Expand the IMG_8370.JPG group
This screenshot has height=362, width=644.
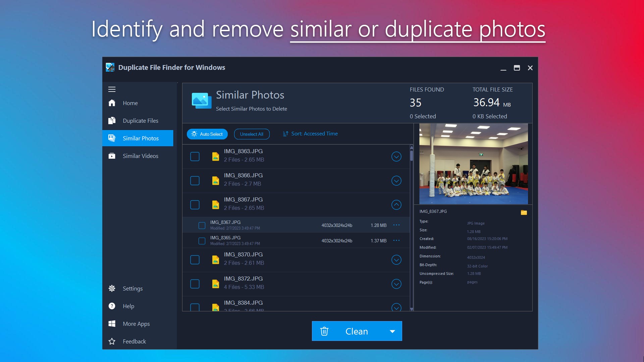coord(396,260)
